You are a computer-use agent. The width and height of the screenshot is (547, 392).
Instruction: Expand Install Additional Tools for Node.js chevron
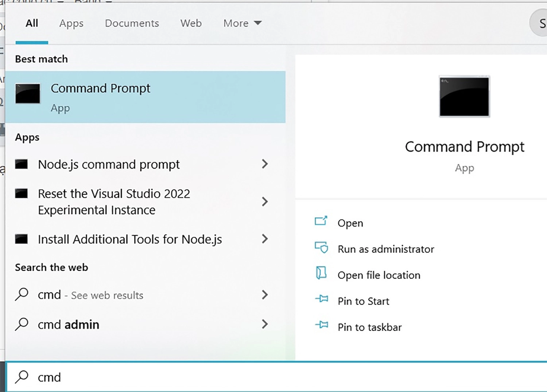(265, 239)
